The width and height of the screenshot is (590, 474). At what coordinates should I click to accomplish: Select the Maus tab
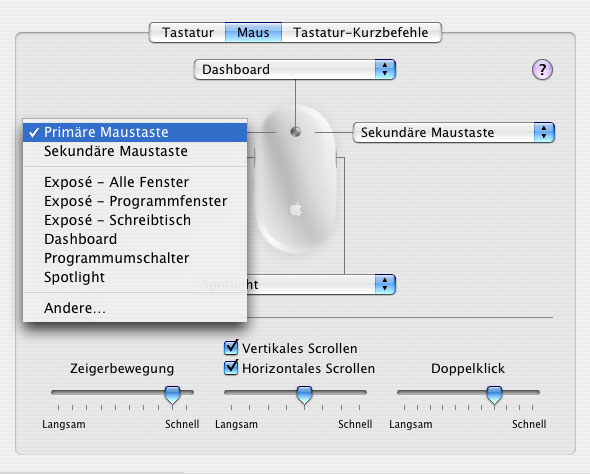[253, 32]
